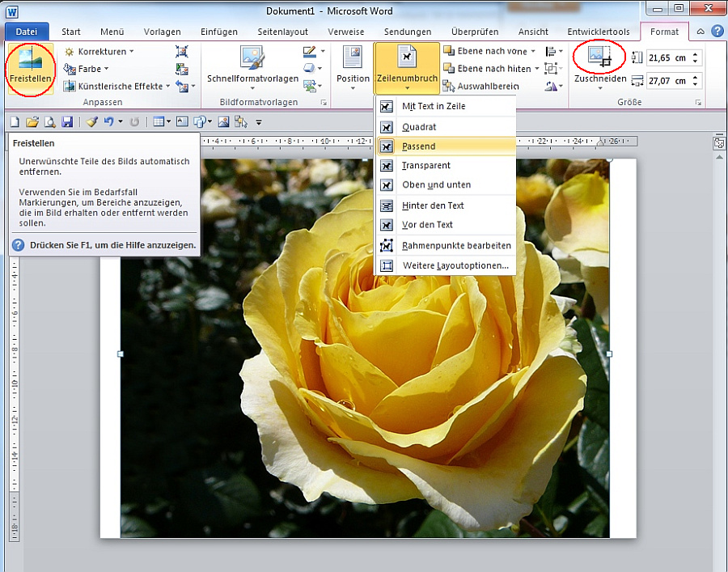Click the open folder icon in quick access
The image size is (728, 572).
click(32, 121)
